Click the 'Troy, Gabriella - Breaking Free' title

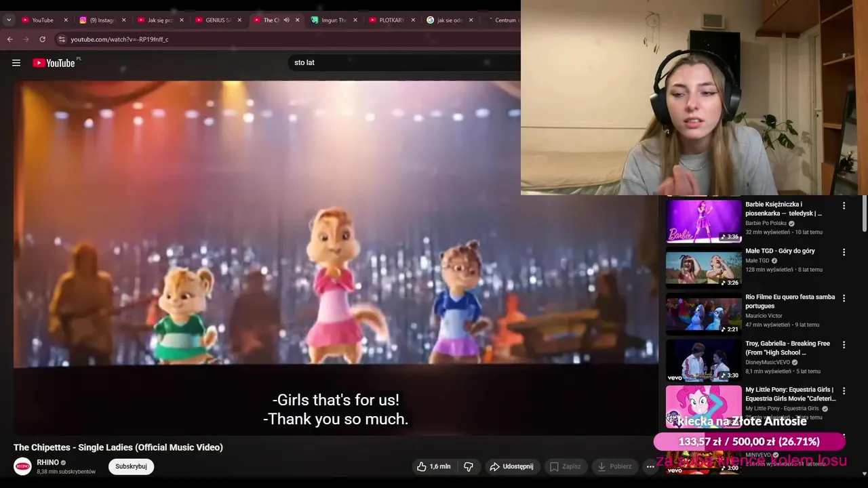pos(787,348)
